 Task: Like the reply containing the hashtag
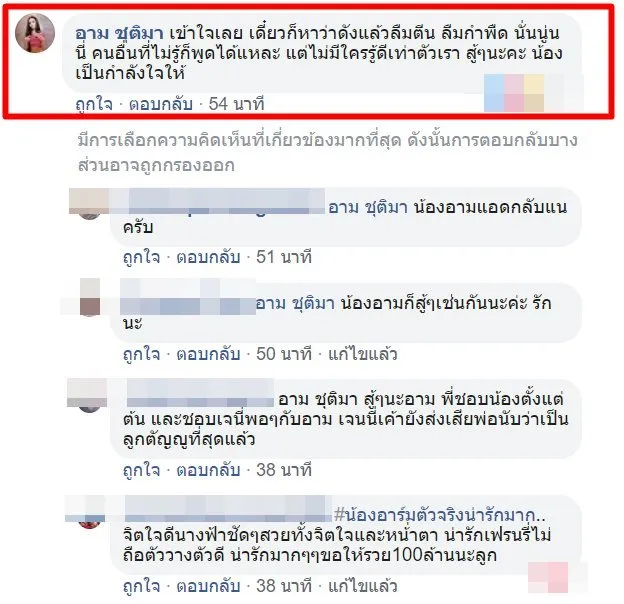[142, 586]
